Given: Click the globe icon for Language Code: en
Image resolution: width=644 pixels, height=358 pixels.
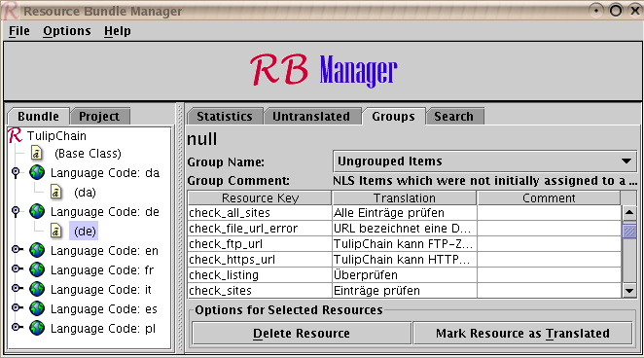Looking at the screenshot, I should (37, 250).
